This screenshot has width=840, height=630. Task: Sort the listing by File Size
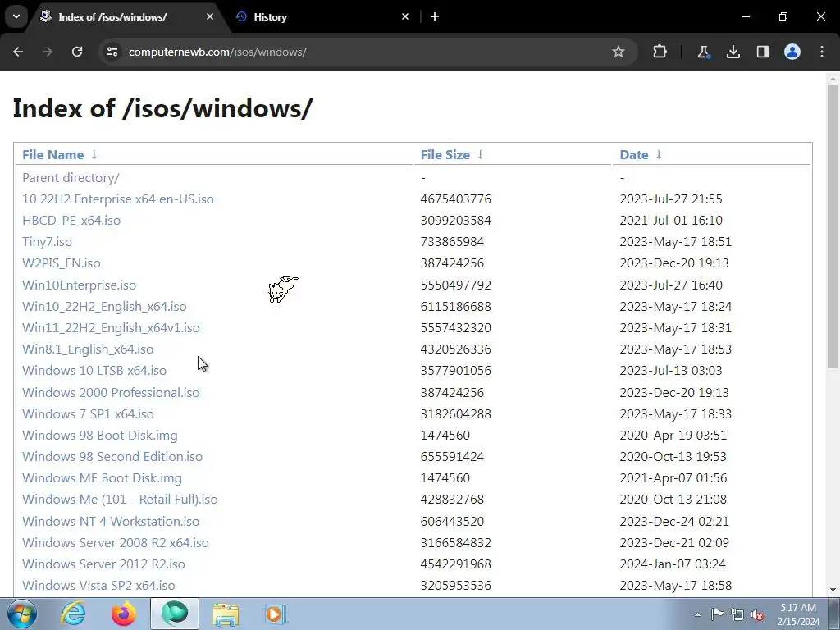point(445,155)
